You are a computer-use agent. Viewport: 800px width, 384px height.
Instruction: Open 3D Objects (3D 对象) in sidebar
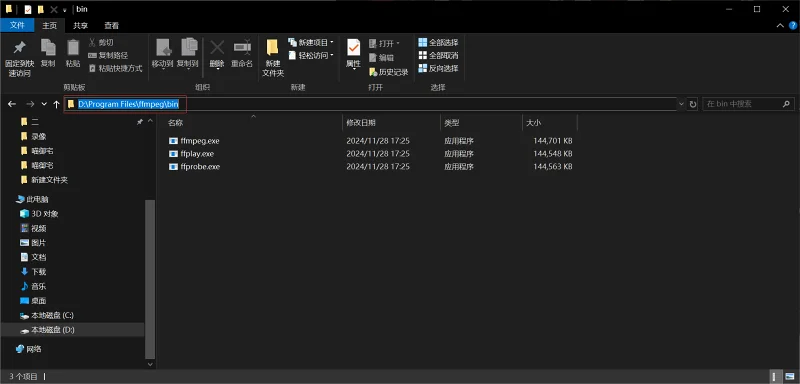point(45,214)
